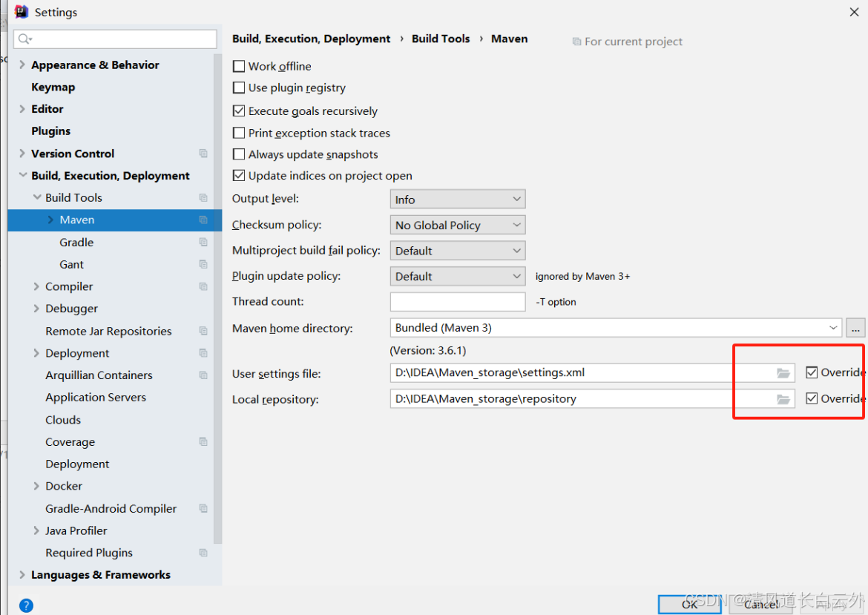Screen dimensions: 868x615
Task: Click the search magnifier icon in settings
Action: (x=25, y=39)
